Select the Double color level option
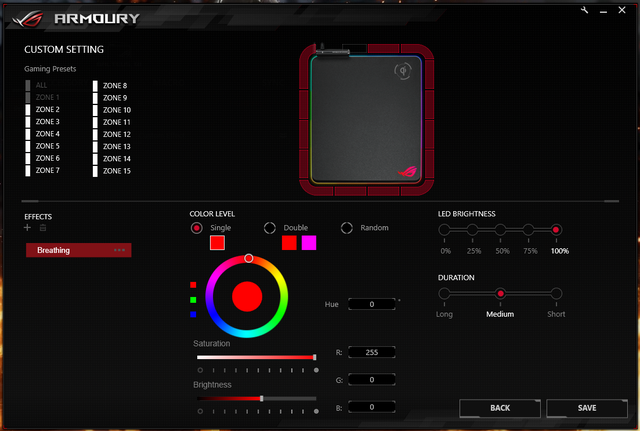The image size is (640, 431). pos(270,228)
